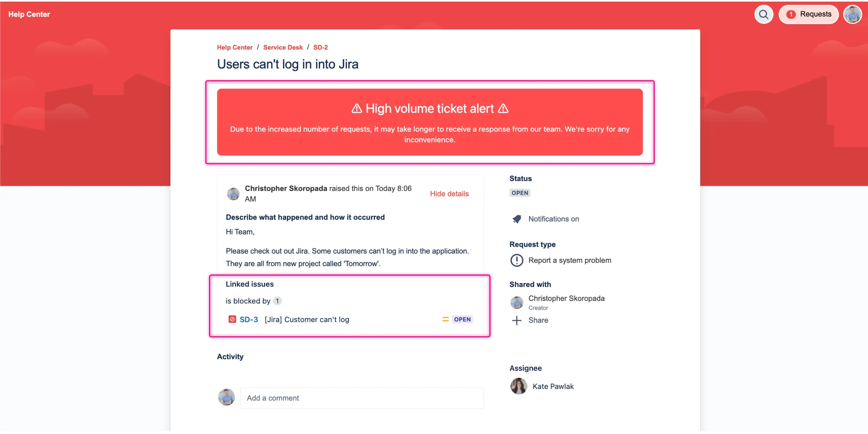This screenshot has height=434, width=868.
Task: Click the medium priority icon on SD-3
Action: 445,319
